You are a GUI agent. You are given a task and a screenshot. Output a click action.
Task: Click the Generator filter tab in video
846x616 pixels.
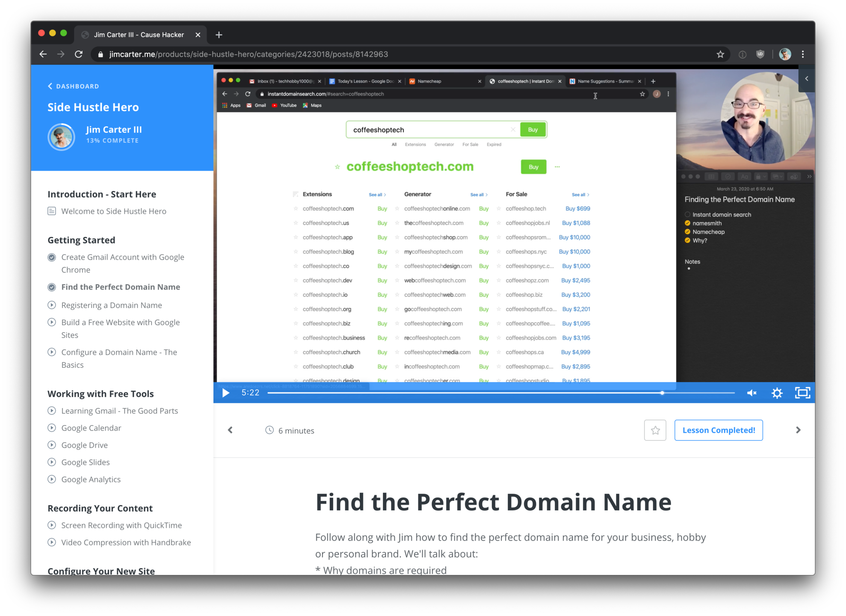click(x=444, y=145)
